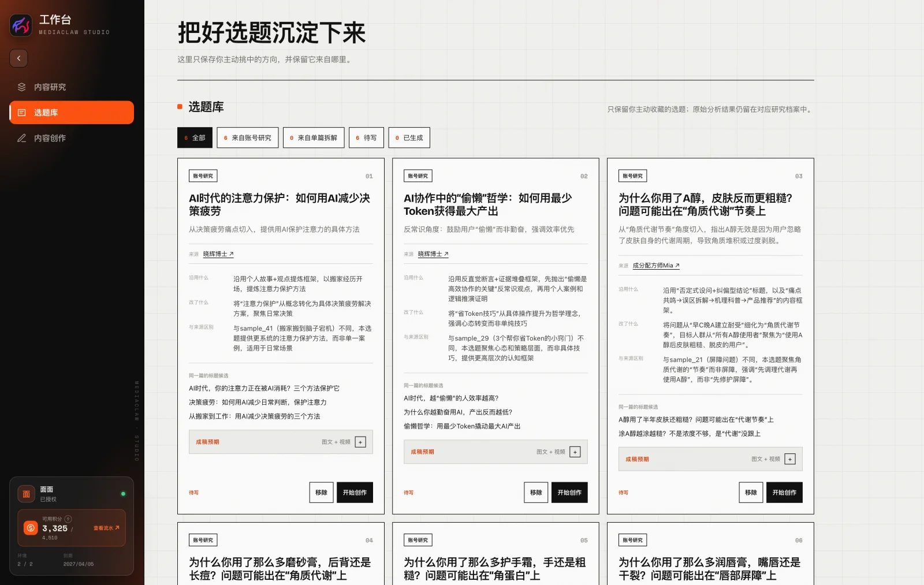Viewport: 924px width, 585px height.
Task: Open the 查看流水 link
Action: tap(106, 528)
